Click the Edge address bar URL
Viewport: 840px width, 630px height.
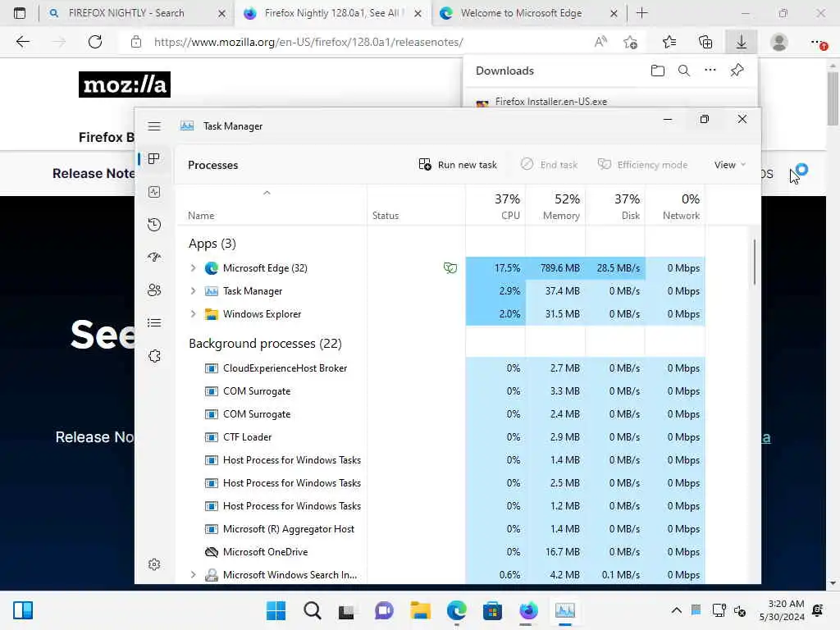pyautogui.click(x=308, y=42)
